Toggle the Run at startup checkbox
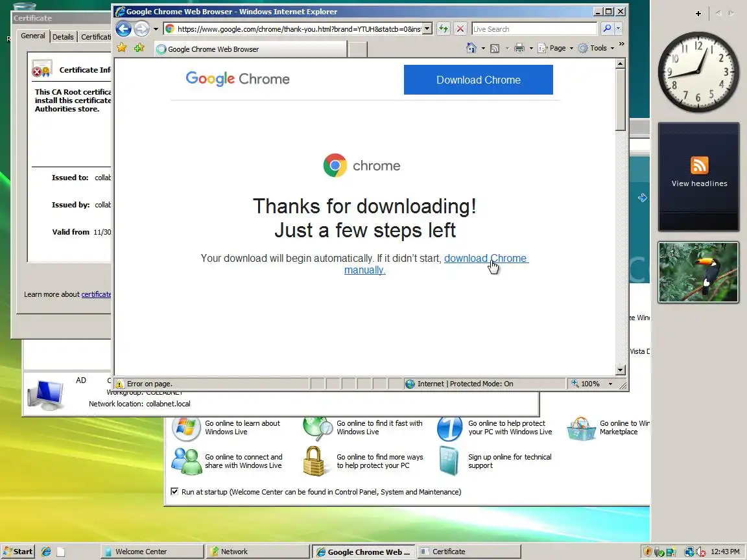Viewport: 747px width, 560px height. pos(174,491)
